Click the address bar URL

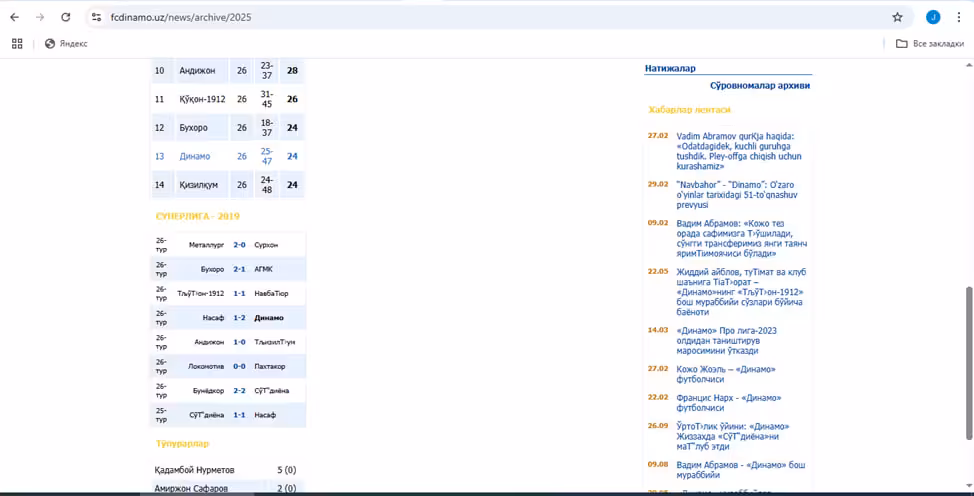tap(181, 17)
